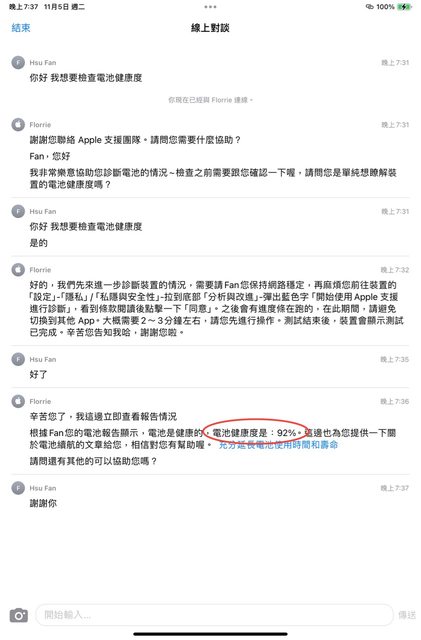421x640 pixels.
Task: Tap the clock time in the status bar
Action: coord(23,7)
